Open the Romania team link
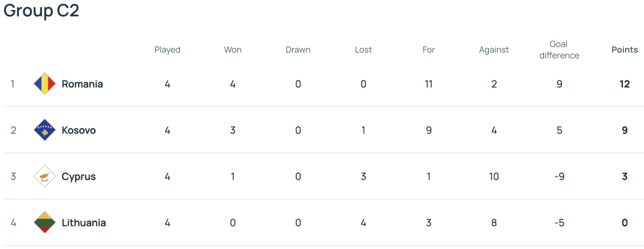The width and height of the screenshot is (644, 249). pos(82,84)
